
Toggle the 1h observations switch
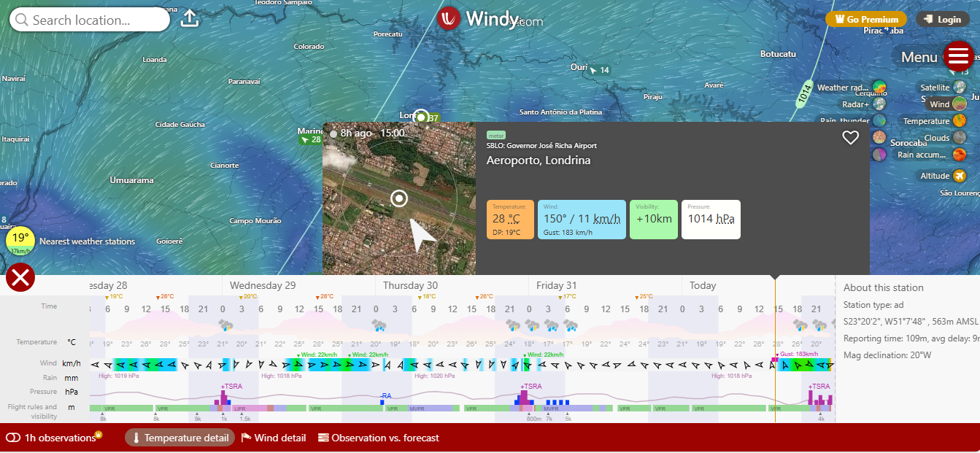[x=13, y=438]
